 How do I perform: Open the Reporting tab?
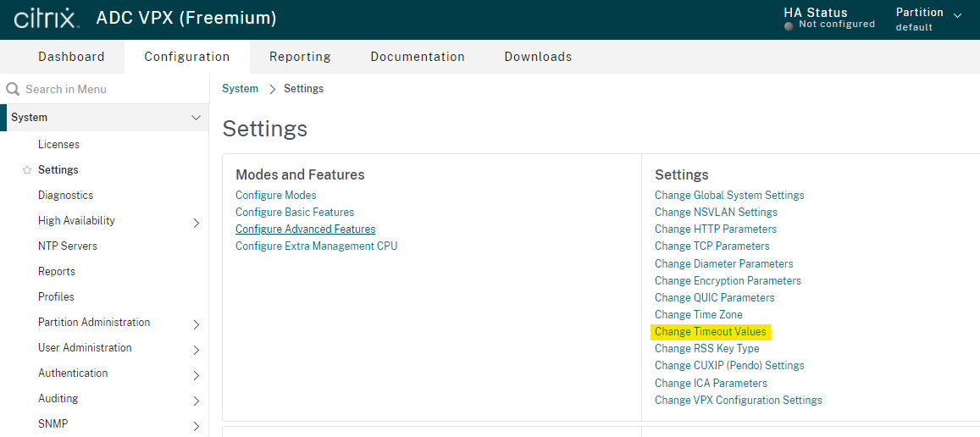pos(300,57)
